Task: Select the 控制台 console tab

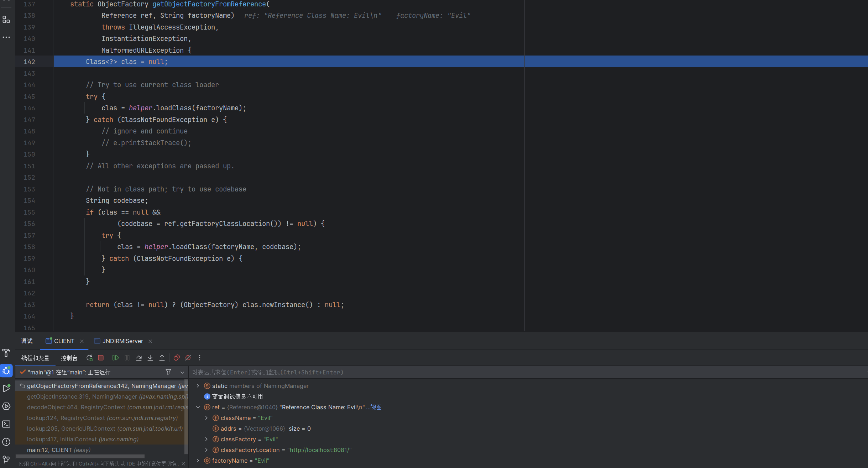Action: point(69,358)
